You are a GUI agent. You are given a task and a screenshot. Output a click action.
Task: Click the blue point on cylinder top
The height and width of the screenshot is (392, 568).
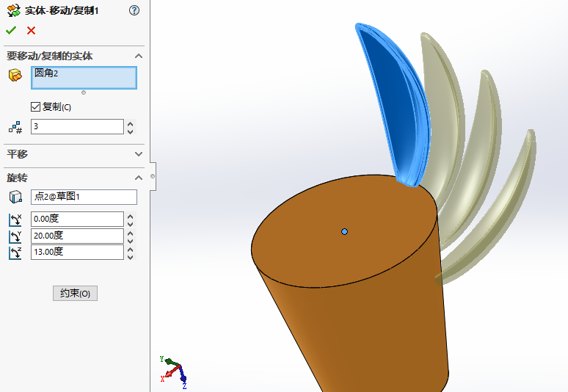(x=344, y=232)
